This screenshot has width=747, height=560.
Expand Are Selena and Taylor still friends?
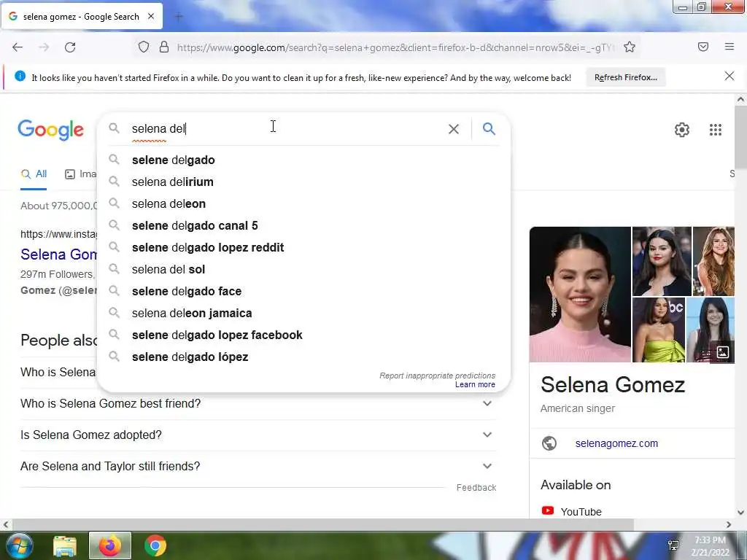258,466
